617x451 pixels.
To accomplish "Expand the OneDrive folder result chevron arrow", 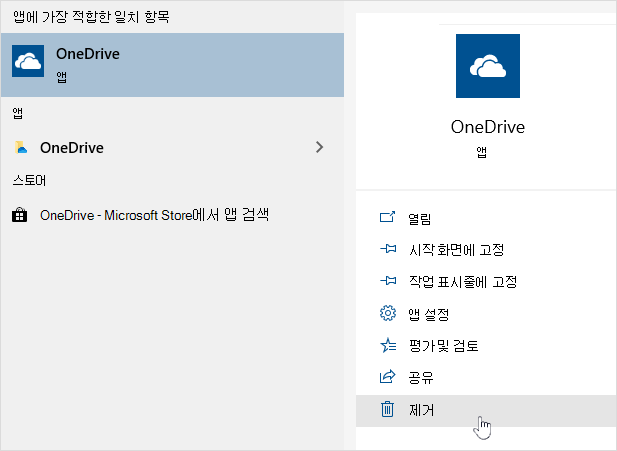I will click(x=320, y=147).
